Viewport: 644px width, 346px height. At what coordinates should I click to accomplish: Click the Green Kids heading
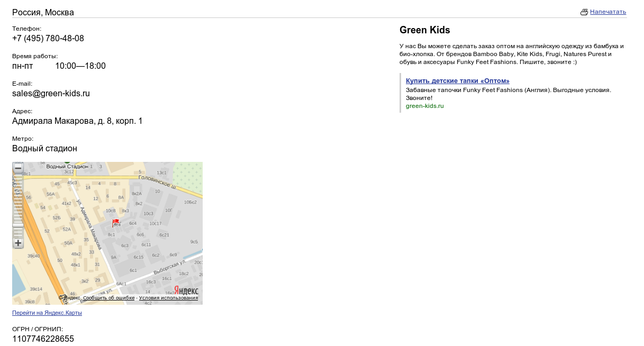425,30
